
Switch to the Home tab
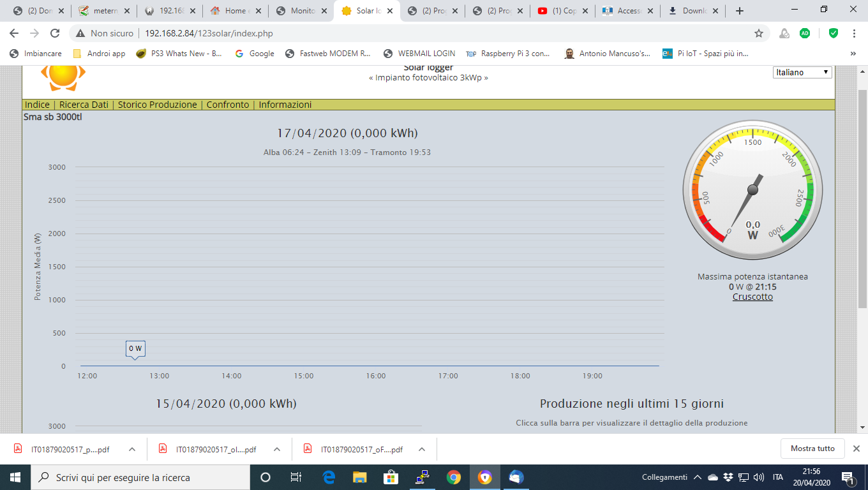coord(234,11)
